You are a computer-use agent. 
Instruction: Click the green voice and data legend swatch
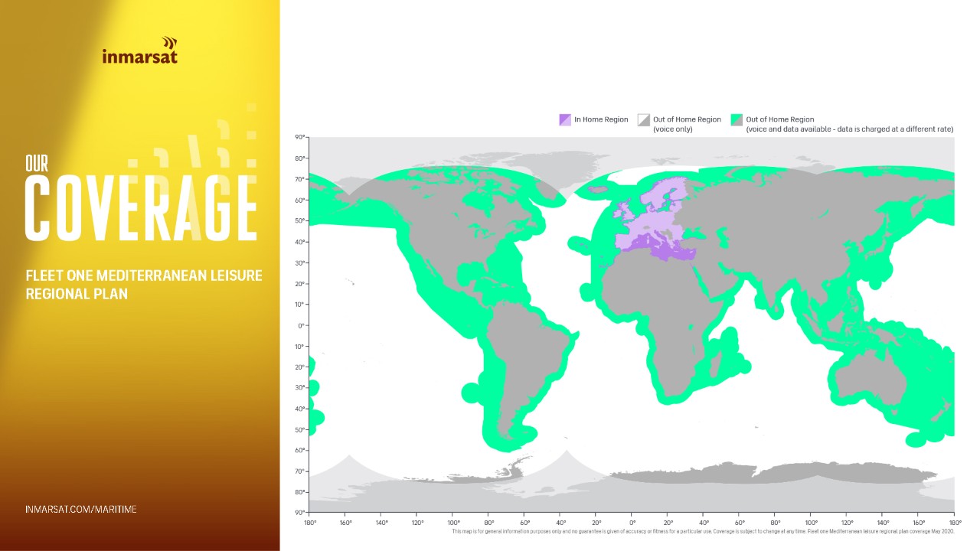point(737,119)
